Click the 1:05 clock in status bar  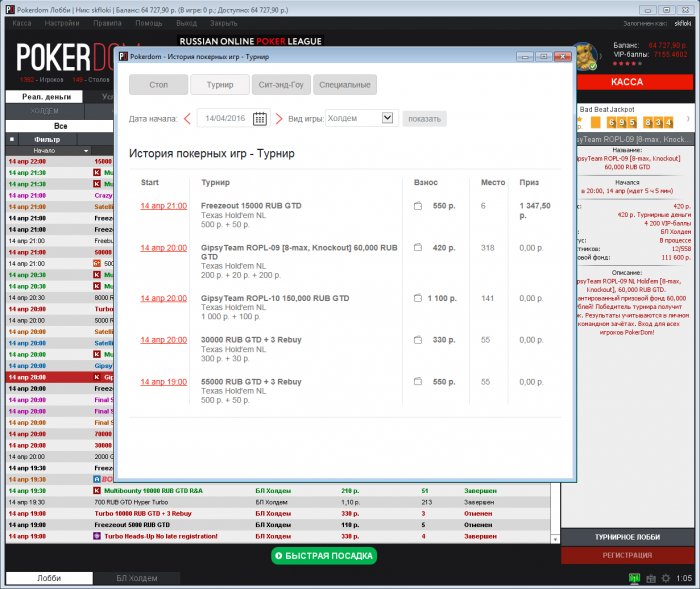click(683, 578)
